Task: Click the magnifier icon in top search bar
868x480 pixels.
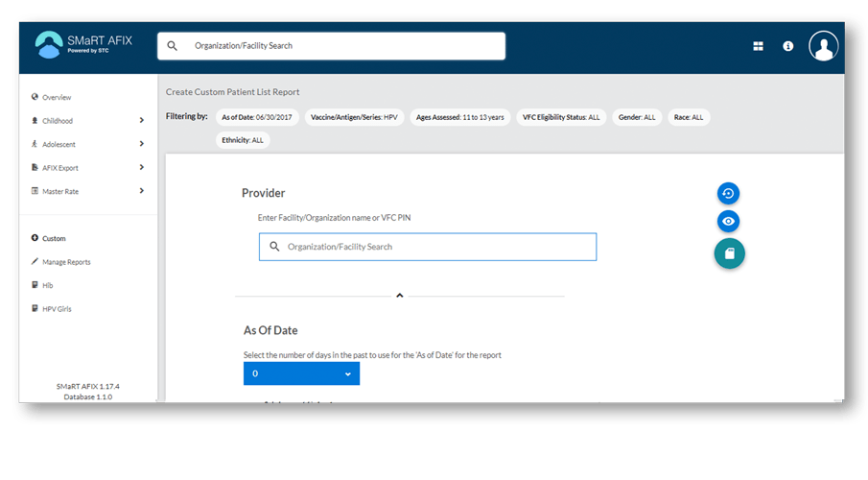Action: tap(172, 46)
